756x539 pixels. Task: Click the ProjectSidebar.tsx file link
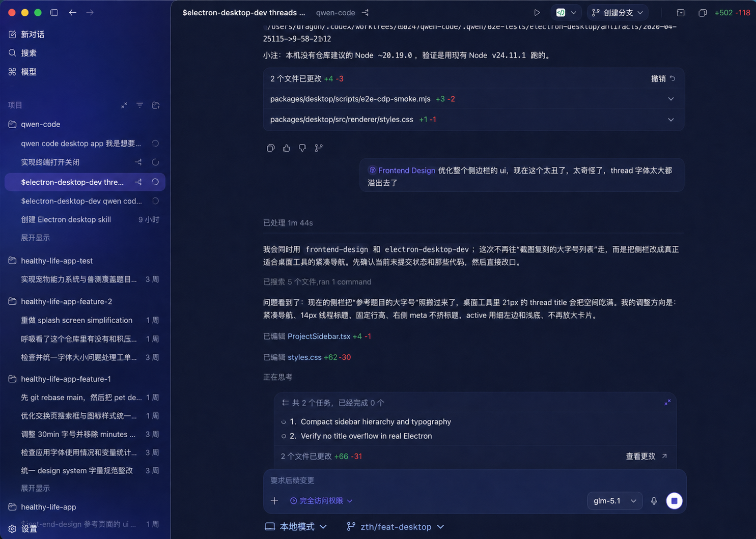[x=319, y=336]
